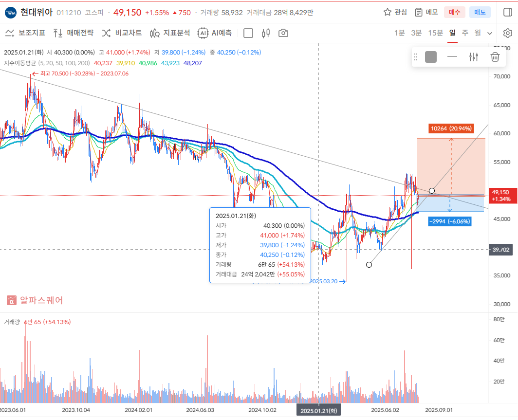Screen dimensions: 518x420
Task: Click the 2023.10.04 date axis label
Action: pos(76,410)
